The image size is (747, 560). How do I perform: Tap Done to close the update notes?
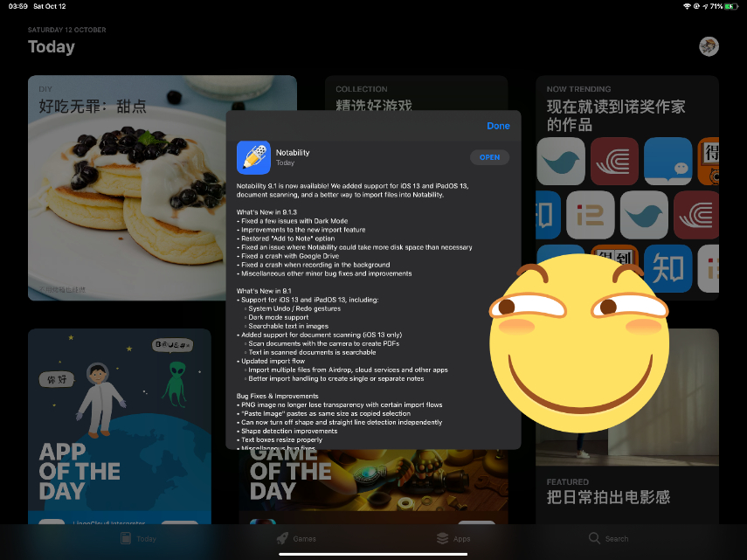point(498,126)
